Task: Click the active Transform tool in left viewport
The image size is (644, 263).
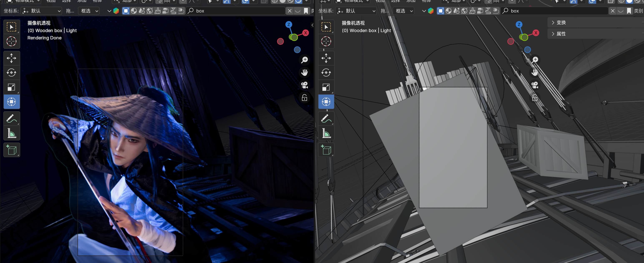Action: tap(11, 102)
